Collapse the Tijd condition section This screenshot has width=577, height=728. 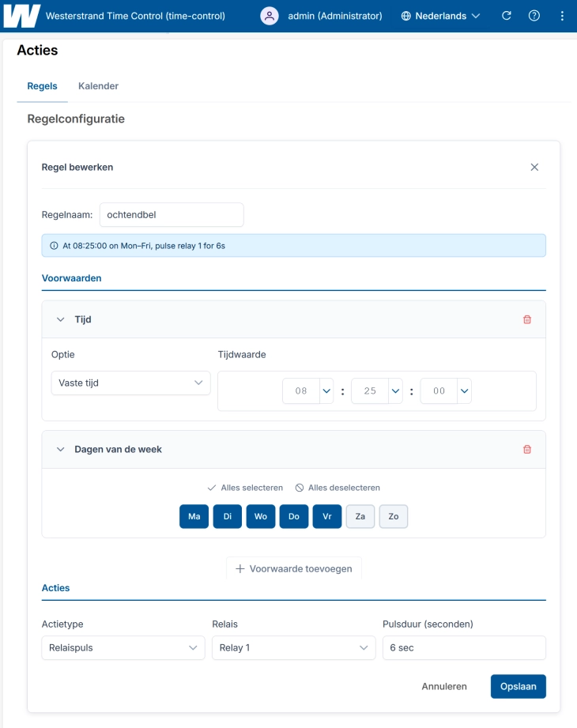pyautogui.click(x=60, y=319)
